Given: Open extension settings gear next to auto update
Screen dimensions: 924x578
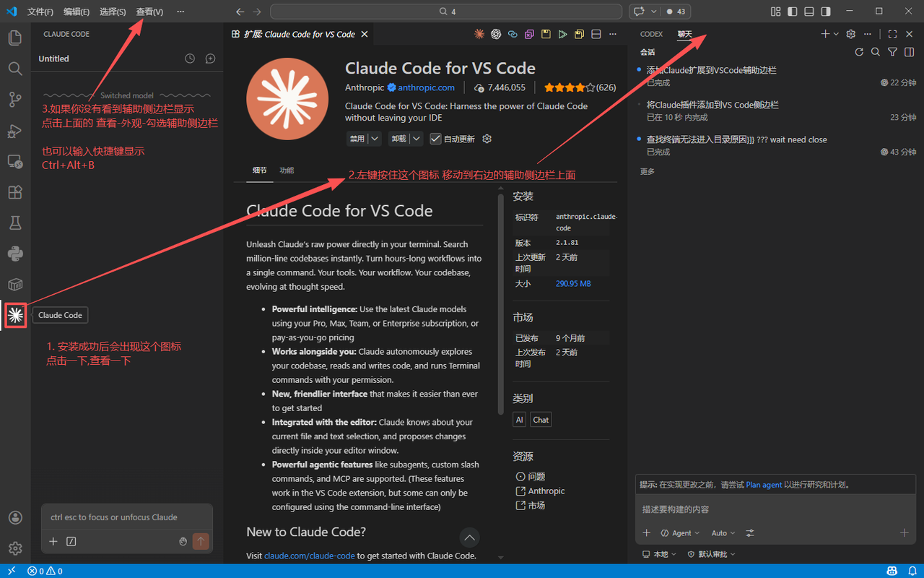Looking at the screenshot, I should click(487, 139).
